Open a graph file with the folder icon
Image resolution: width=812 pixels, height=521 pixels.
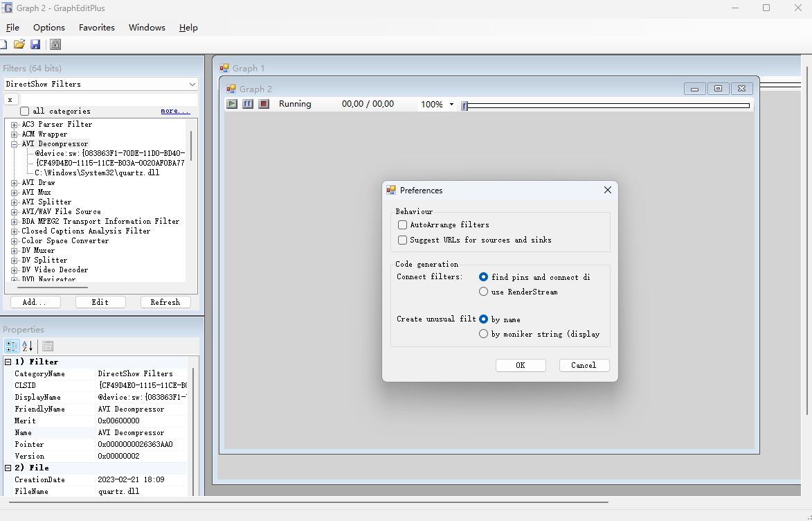19,44
